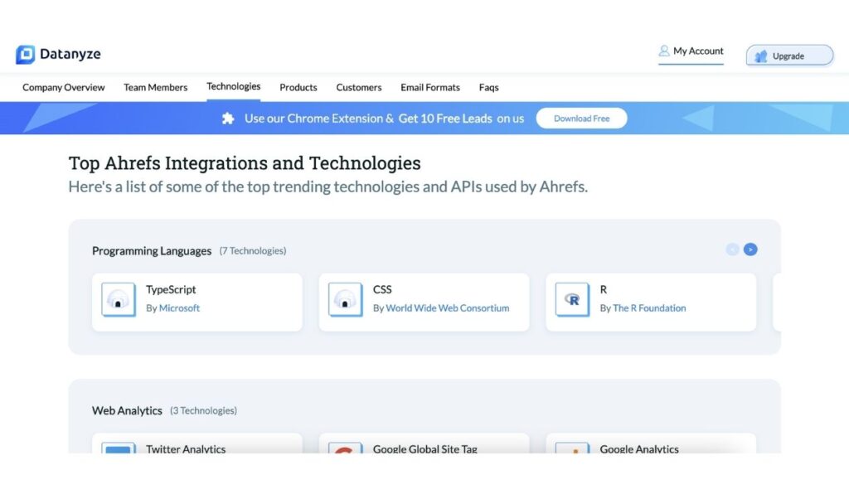Click the Upgrade button
This screenshot has height=504, width=849.
[789, 56]
